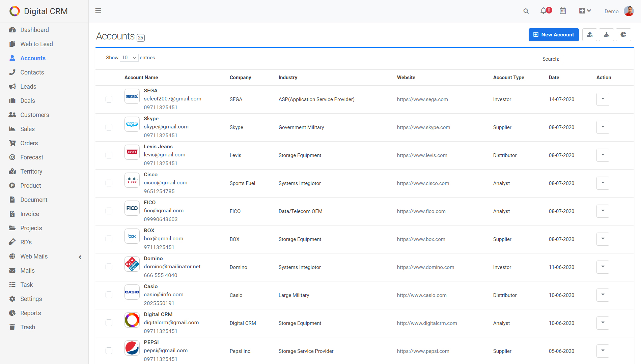The width and height of the screenshot is (641, 364).
Task: Open the SEGA account name link
Action: pos(150,91)
